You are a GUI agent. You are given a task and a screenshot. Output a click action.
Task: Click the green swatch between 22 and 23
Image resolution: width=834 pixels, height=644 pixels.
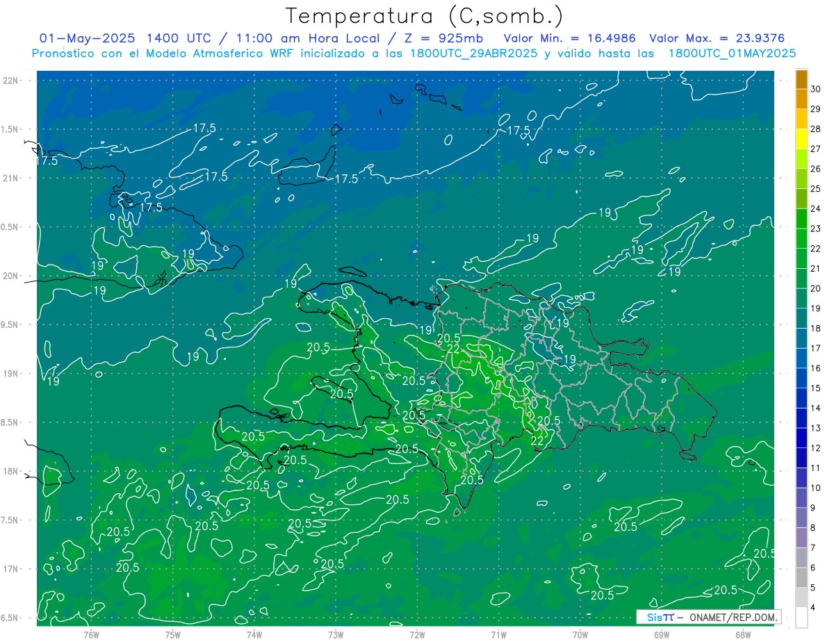pyautogui.click(x=801, y=238)
